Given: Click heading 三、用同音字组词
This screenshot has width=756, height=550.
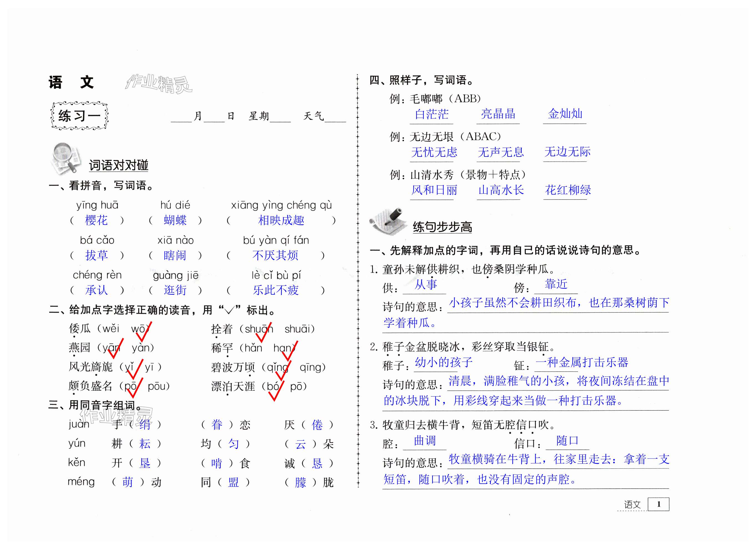Looking at the screenshot, I should click(95, 405).
